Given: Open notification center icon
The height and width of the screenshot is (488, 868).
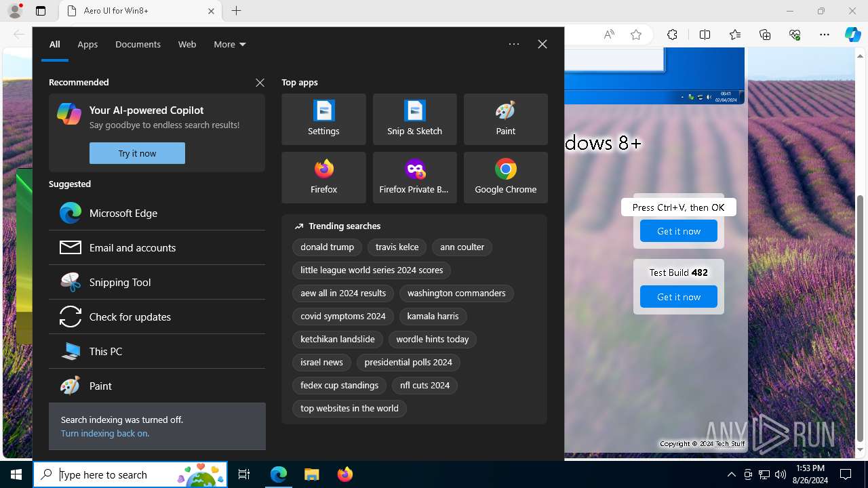Looking at the screenshot, I should [846, 474].
